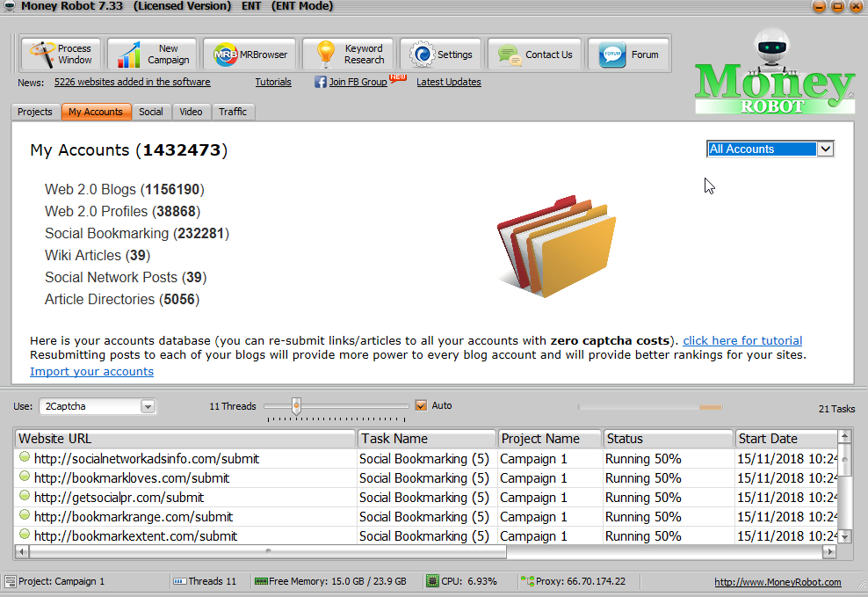Select 'Web 2.0 Profiles (38868)' entry
Image resolution: width=868 pixels, height=597 pixels.
122,212
